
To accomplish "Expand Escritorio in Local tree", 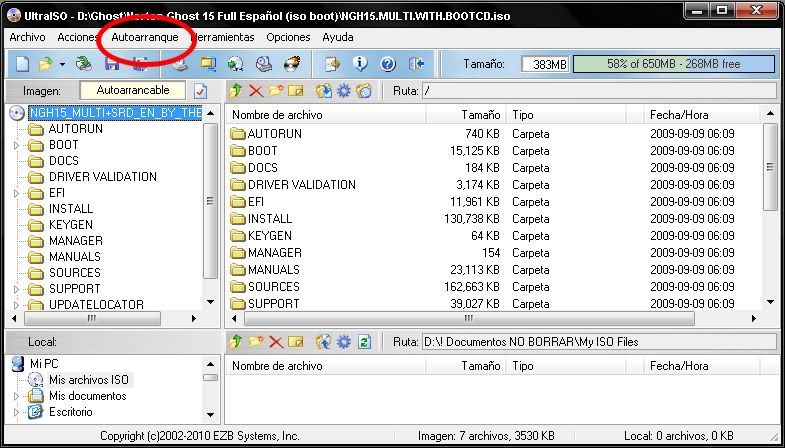I will tap(16, 412).
